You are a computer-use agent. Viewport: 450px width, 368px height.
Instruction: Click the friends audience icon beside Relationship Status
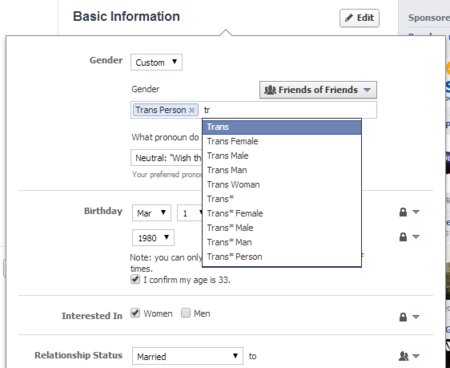pos(403,356)
